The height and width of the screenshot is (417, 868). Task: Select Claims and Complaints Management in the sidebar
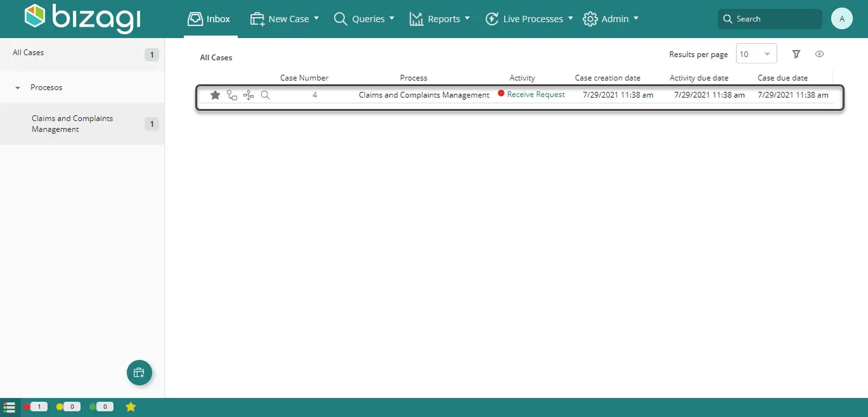[x=82, y=124]
